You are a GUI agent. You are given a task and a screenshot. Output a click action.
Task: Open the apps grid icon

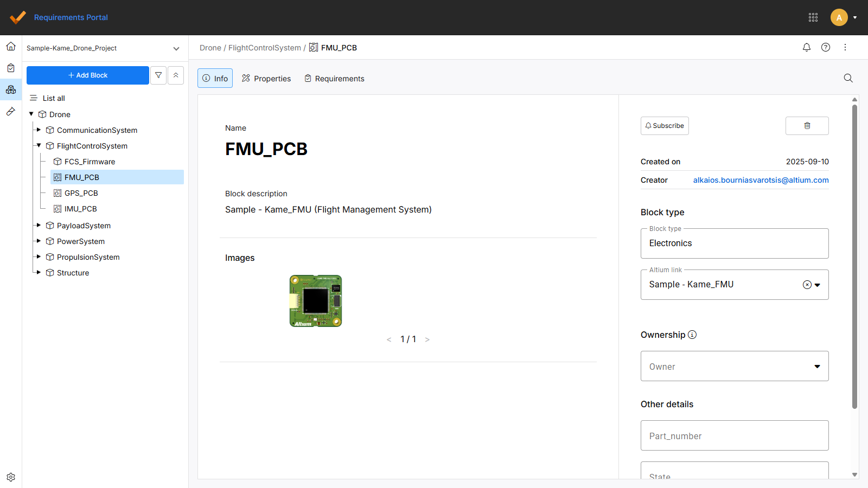813,17
